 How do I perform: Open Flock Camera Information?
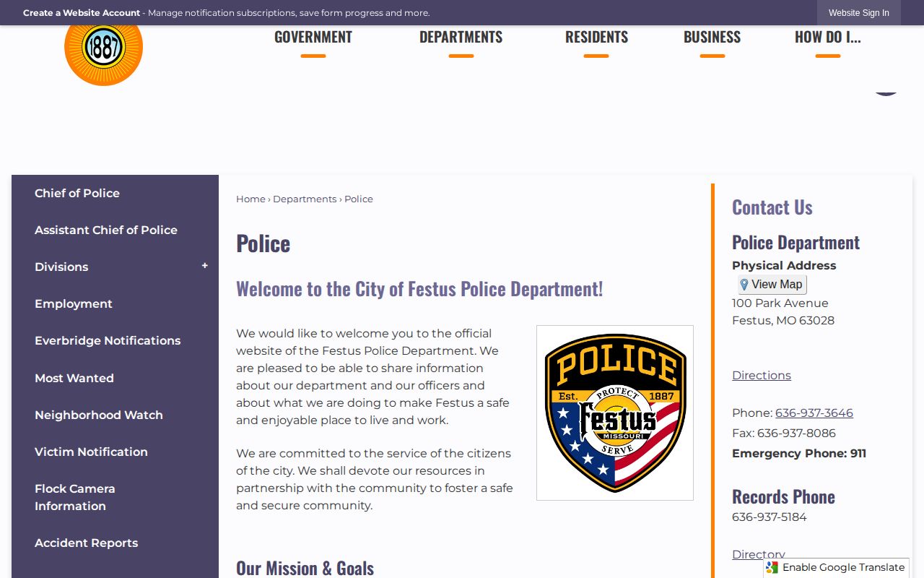click(x=75, y=497)
